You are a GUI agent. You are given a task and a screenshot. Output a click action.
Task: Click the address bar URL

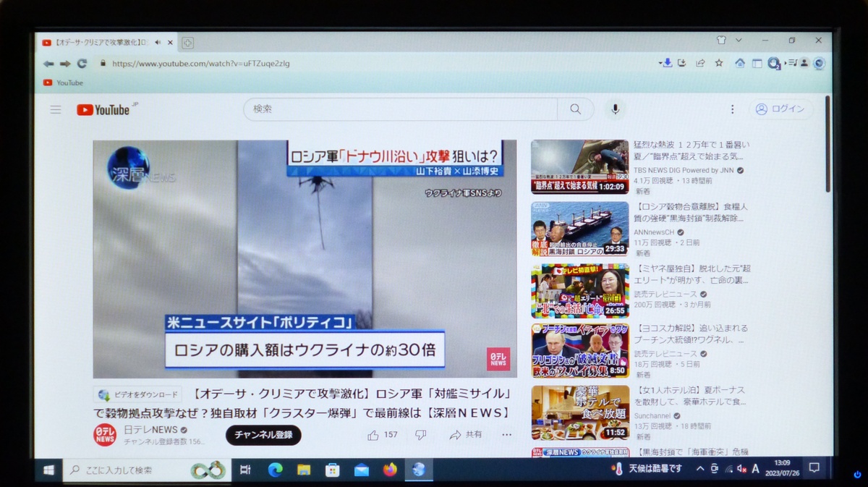201,64
